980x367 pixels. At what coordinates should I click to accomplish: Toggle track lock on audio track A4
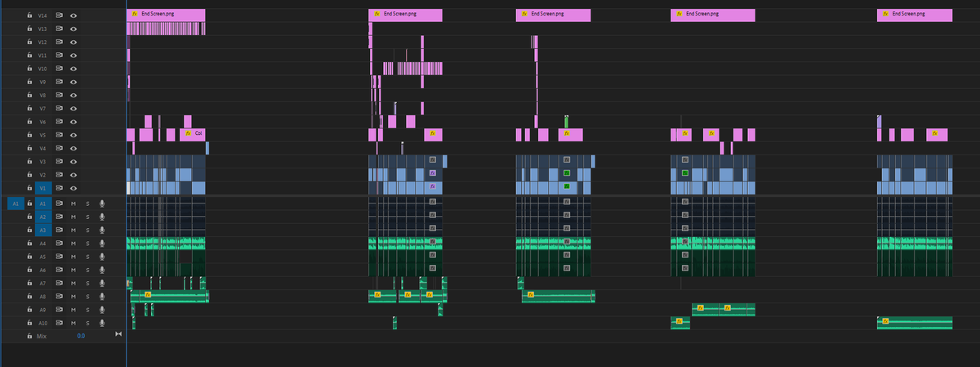[29, 243]
